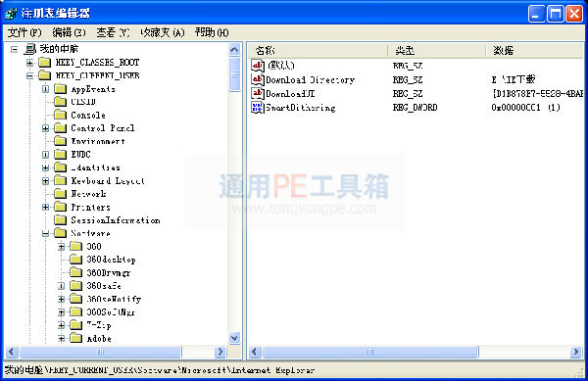This screenshot has width=588, height=381.
Task: Expand the EUDC key
Action: pos(45,155)
